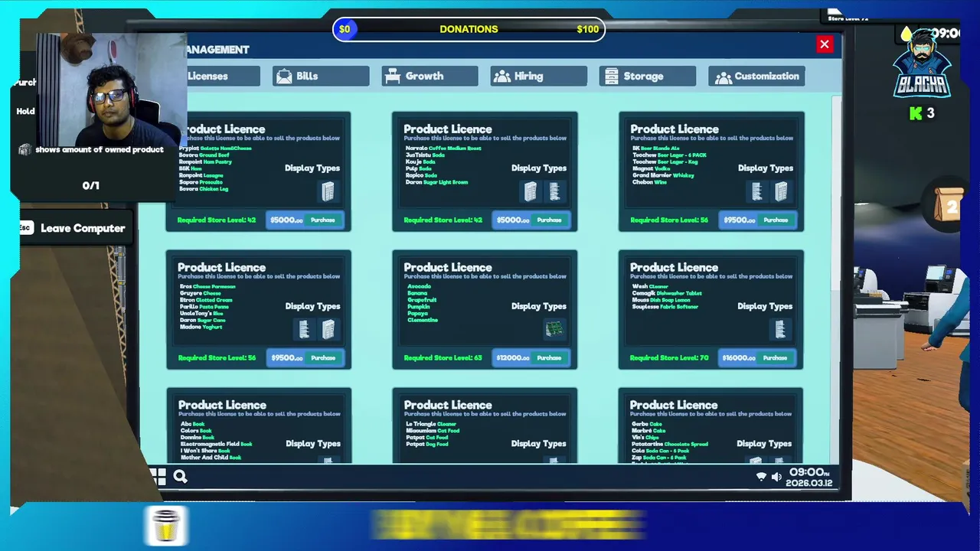The width and height of the screenshot is (980, 551).
Task: Click the 'Cemagik Dishwasher Tablet' product entry
Action: 667,293
